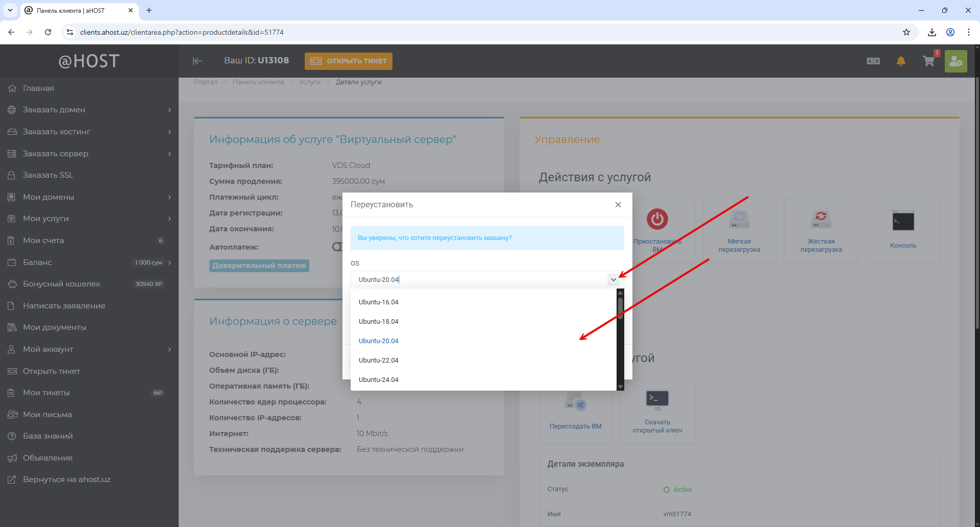Expand the Баланс submenu arrow
Screen dimensions: 980x527
169,262
